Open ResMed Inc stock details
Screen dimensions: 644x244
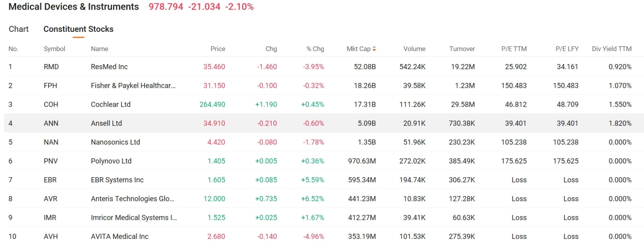[x=109, y=66]
